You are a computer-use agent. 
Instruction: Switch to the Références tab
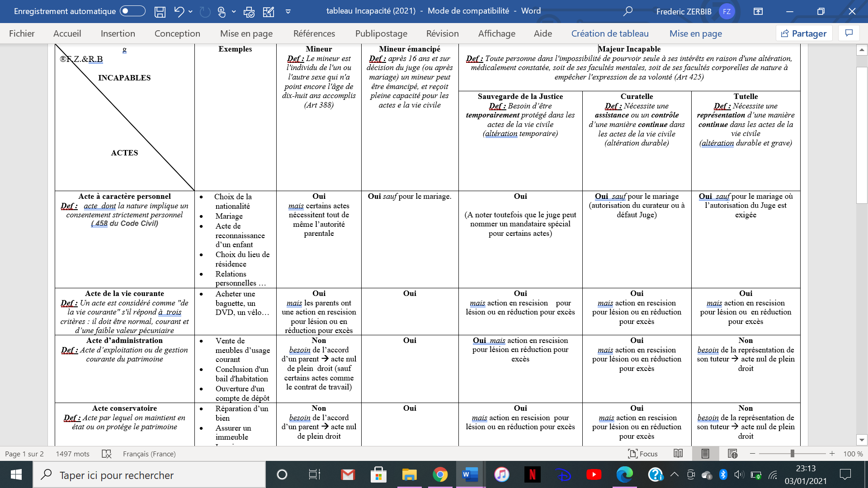(314, 33)
